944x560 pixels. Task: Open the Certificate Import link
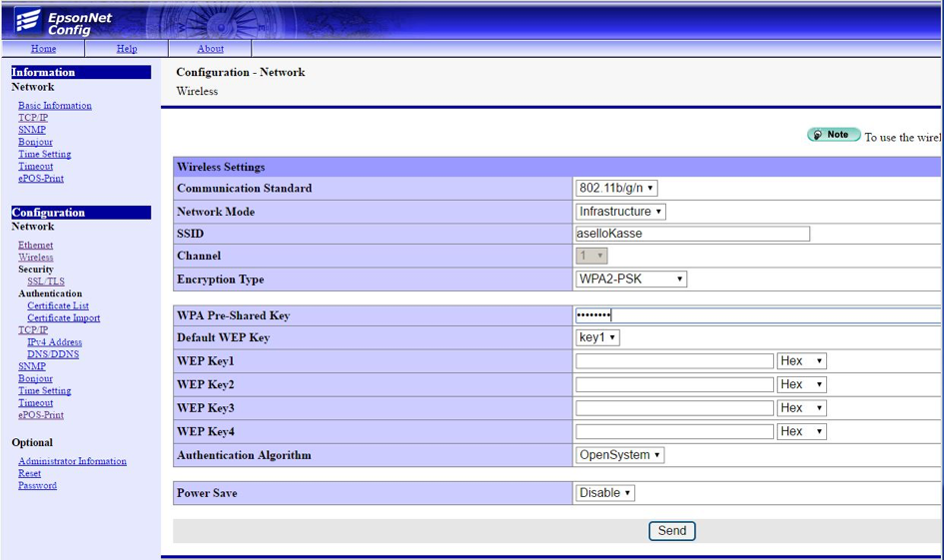click(x=63, y=318)
